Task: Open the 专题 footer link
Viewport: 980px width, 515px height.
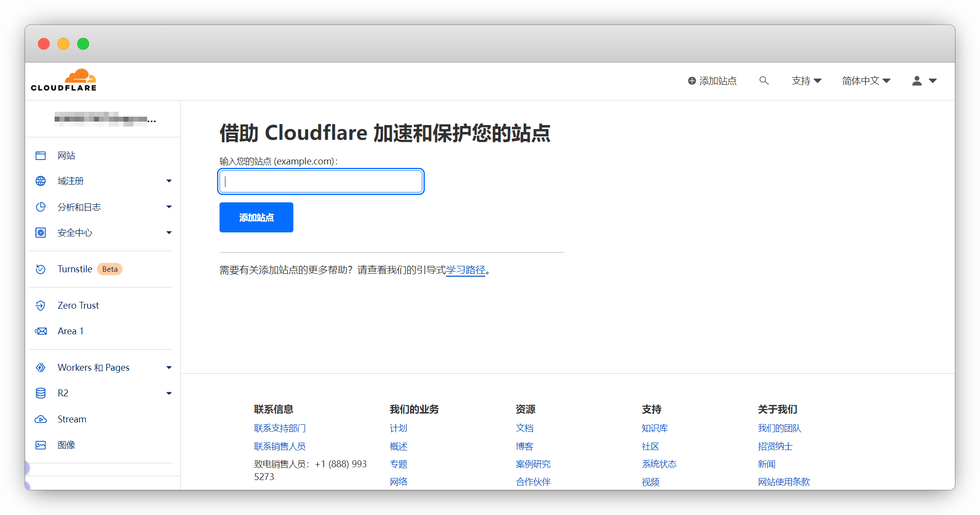Action: 398,464
